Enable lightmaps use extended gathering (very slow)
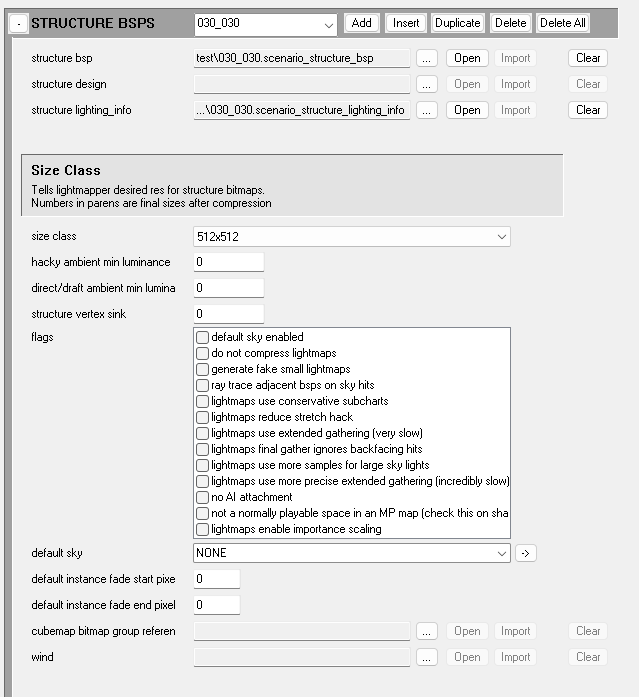Viewport: 639px width, 697px height. pyautogui.click(x=203, y=433)
